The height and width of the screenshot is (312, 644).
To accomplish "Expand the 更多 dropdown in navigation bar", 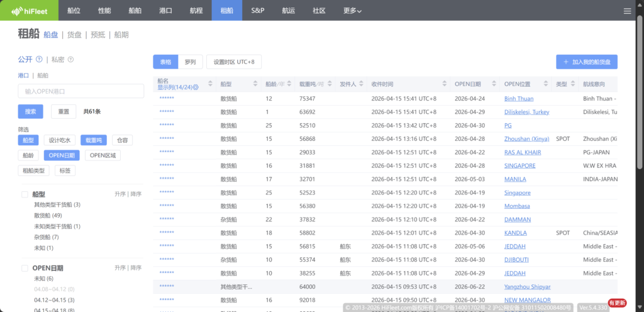I will (352, 11).
